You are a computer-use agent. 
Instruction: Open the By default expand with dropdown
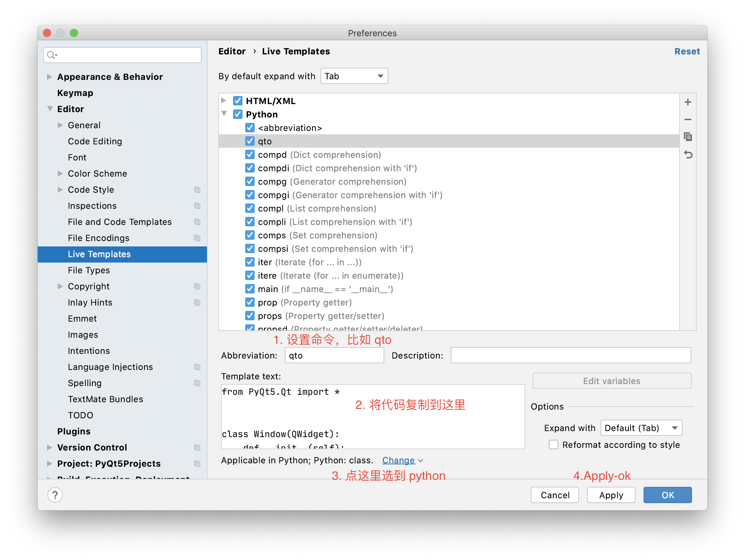click(354, 76)
